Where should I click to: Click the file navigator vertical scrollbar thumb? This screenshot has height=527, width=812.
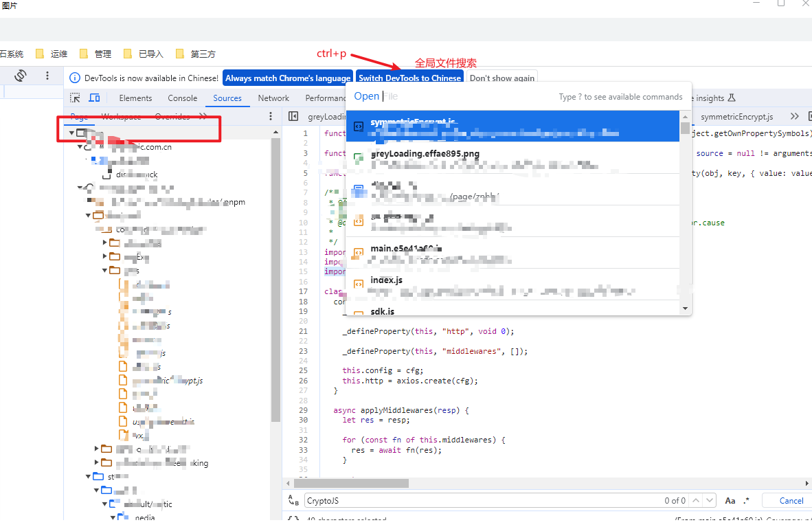275,280
